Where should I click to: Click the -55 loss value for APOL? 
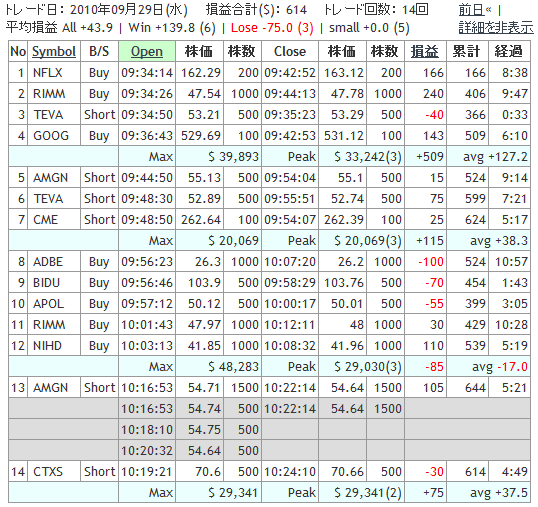pos(434,304)
